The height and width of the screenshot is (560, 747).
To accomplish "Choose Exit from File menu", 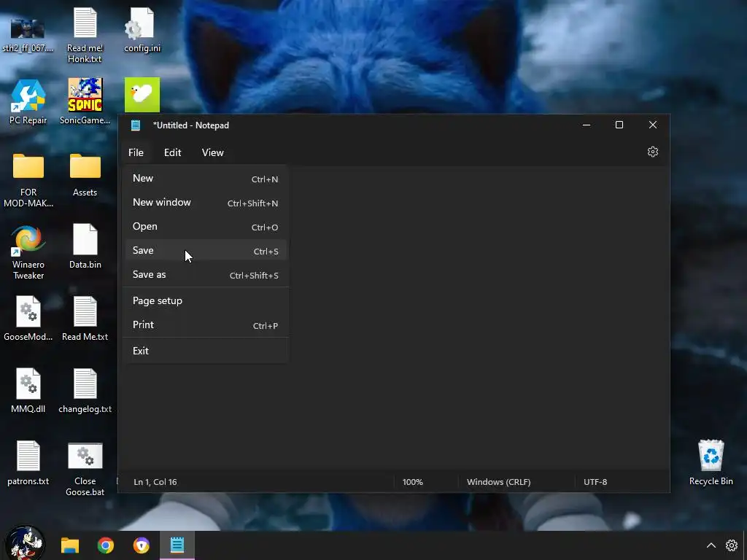I will pyautogui.click(x=206, y=351).
